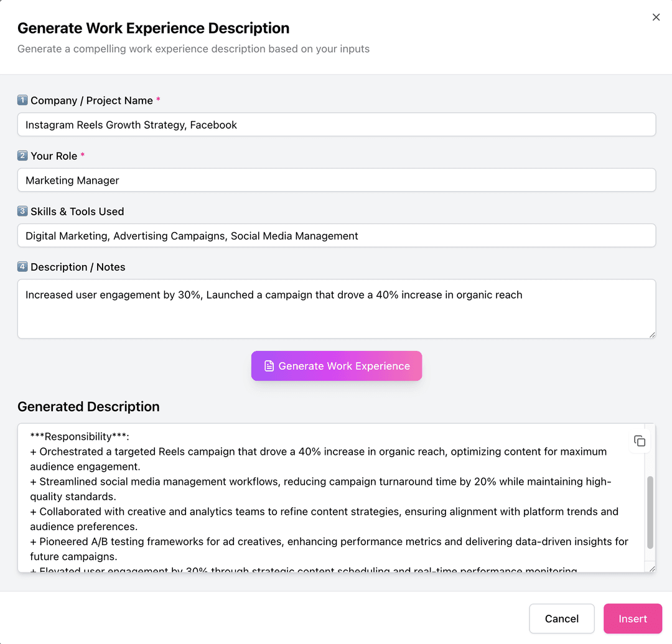Insert the generated description
The width and height of the screenshot is (672, 644).
633,618
